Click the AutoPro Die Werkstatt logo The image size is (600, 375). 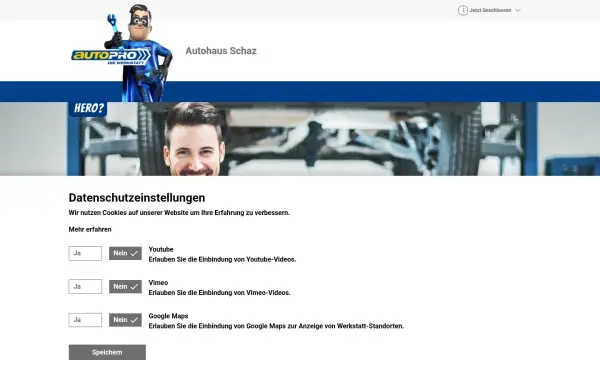122,53
